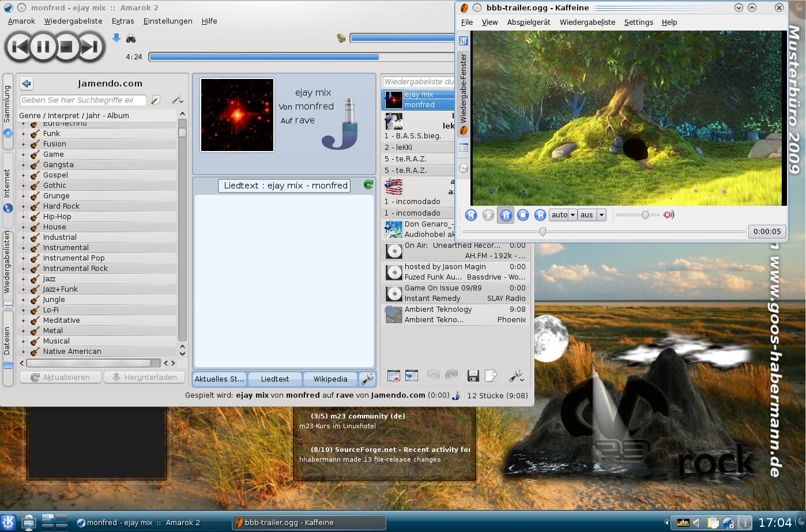Open the Kaffeine playlist sidebar tab
Image resolution: width=806 pixels, height=532 pixels.
[x=463, y=148]
